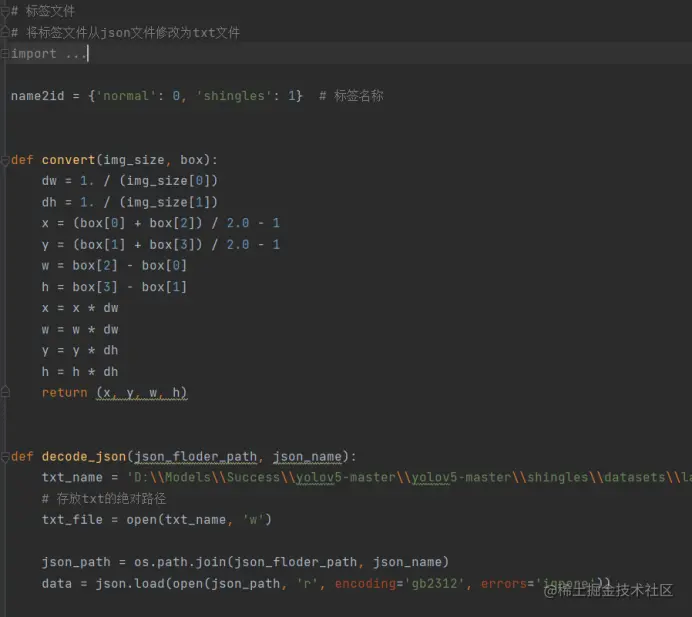Click the 'open(txt_name' call

(x=176, y=520)
